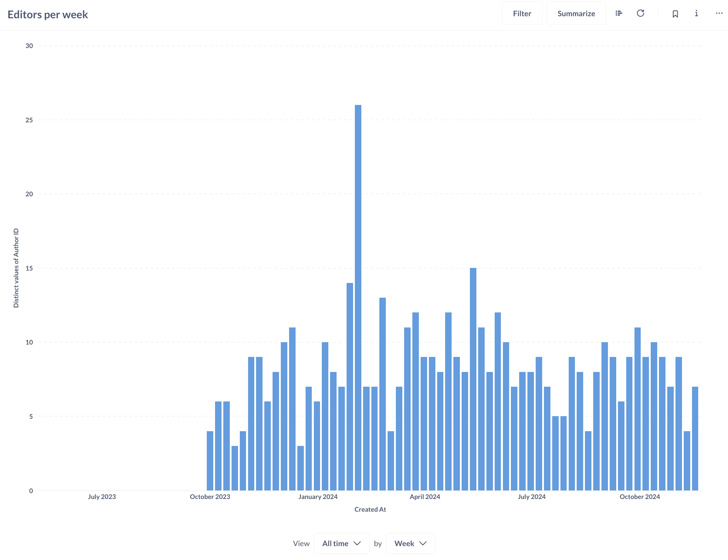Open the info icon panel
This screenshot has height=560, width=728.
click(x=696, y=13)
